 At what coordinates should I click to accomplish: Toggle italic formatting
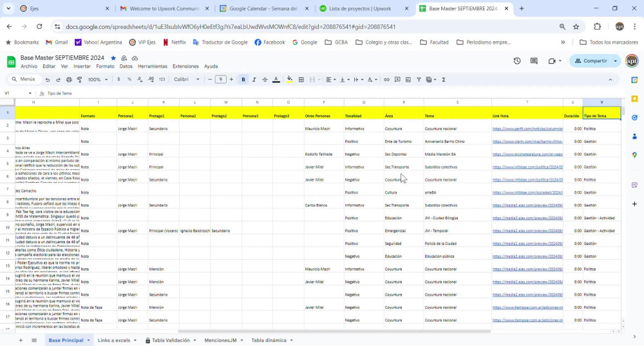click(x=254, y=80)
